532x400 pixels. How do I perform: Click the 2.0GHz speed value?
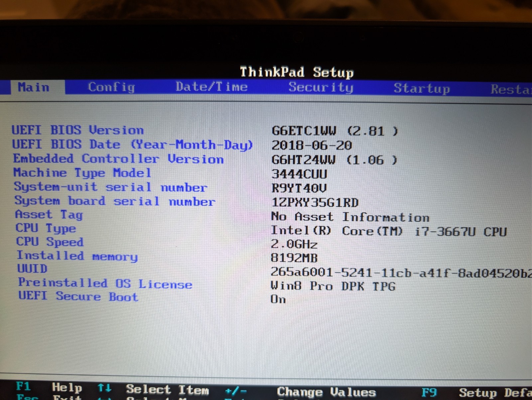pyautogui.click(x=294, y=245)
